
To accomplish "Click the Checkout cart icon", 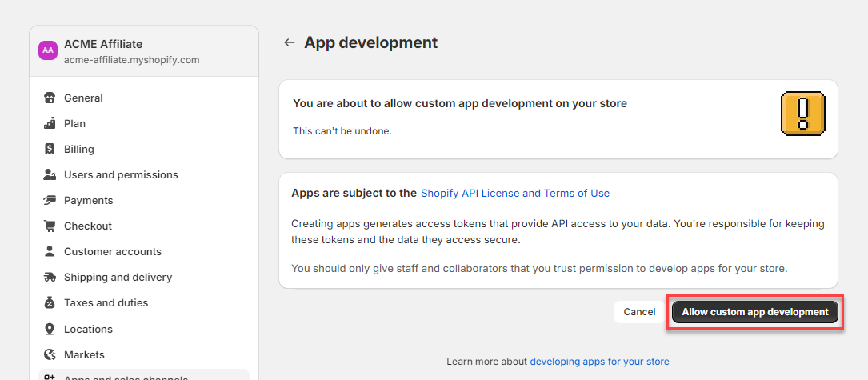I will [50, 226].
